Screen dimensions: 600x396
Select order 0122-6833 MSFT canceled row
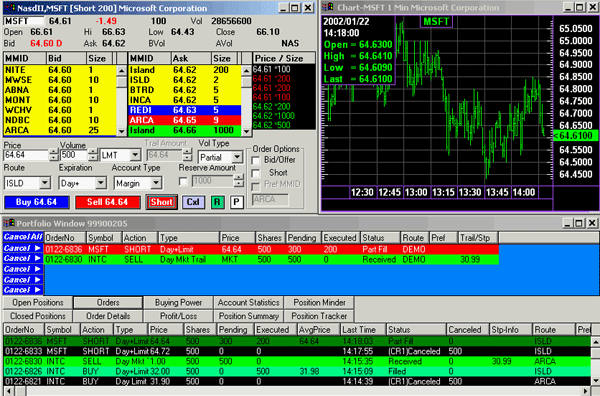click(x=297, y=351)
